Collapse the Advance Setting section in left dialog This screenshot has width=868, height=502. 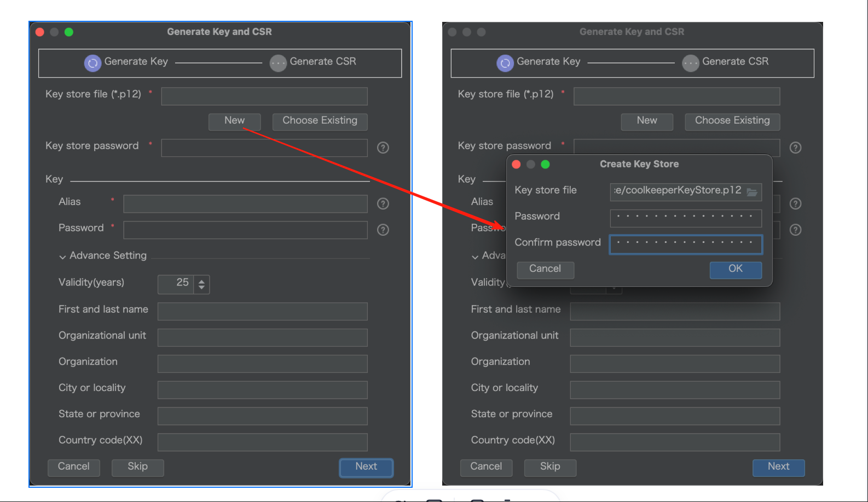(63, 256)
